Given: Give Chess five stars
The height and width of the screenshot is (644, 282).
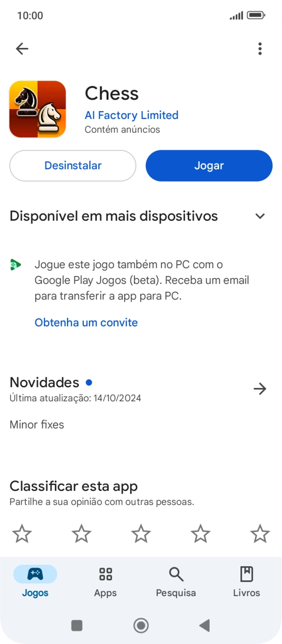Looking at the screenshot, I should point(260,533).
